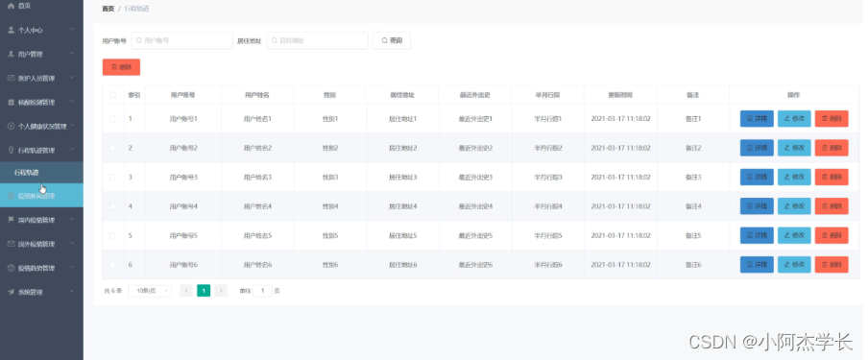The image size is (868, 360).
Task: Focus the 用户账号 search input
Action: click(x=182, y=40)
